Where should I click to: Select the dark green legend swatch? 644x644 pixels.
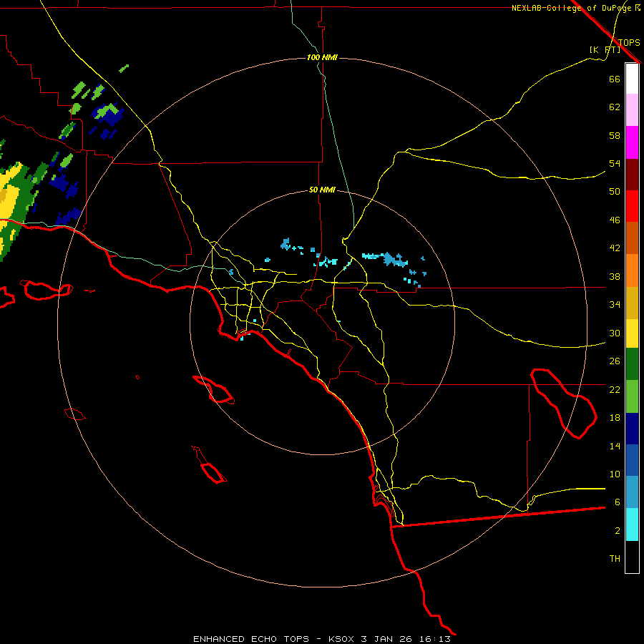coord(632,364)
